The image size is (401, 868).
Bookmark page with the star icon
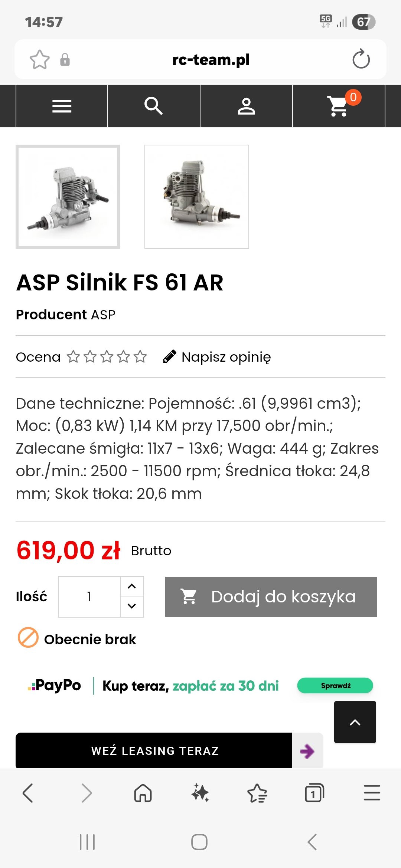click(39, 60)
